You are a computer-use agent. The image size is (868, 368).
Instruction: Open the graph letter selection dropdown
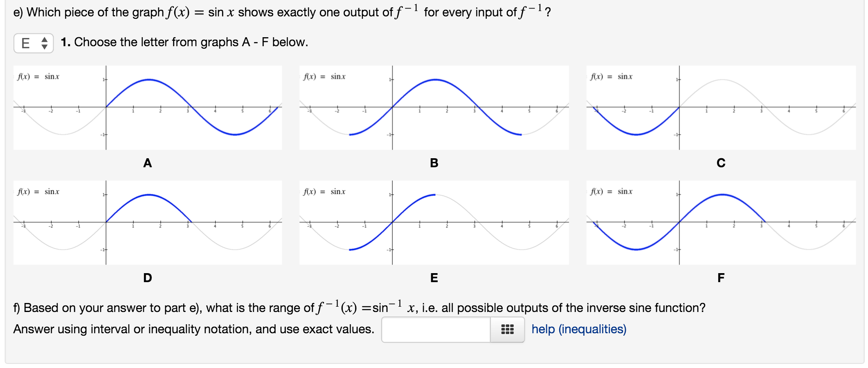pos(33,43)
